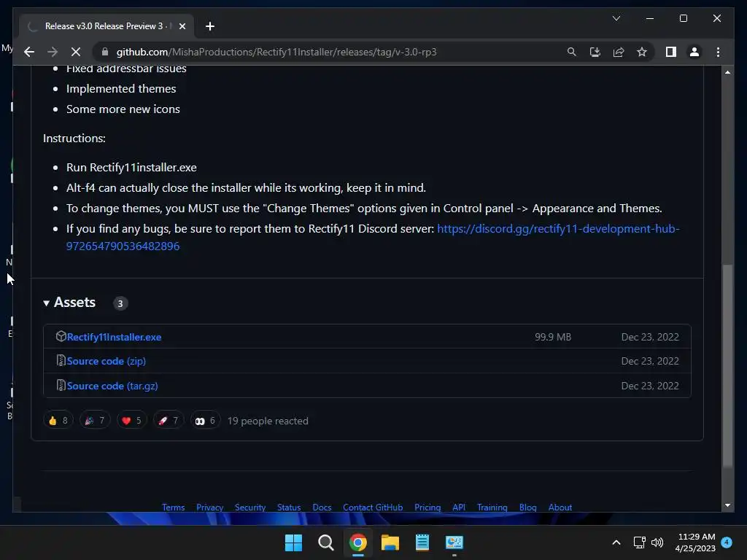Image resolution: width=747 pixels, height=560 pixels.
Task: Open the Chrome profile menu
Action: coord(694,52)
